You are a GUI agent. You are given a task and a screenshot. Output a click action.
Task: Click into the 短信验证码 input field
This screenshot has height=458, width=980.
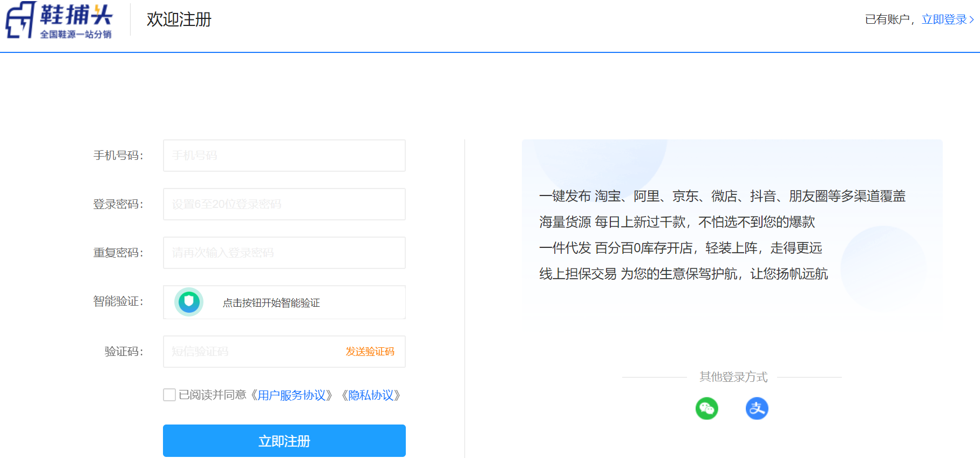251,352
